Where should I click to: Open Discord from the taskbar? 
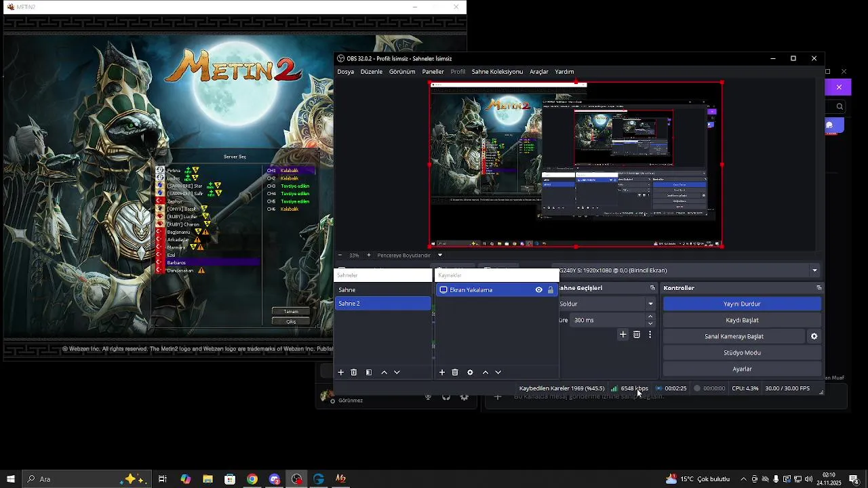click(275, 479)
